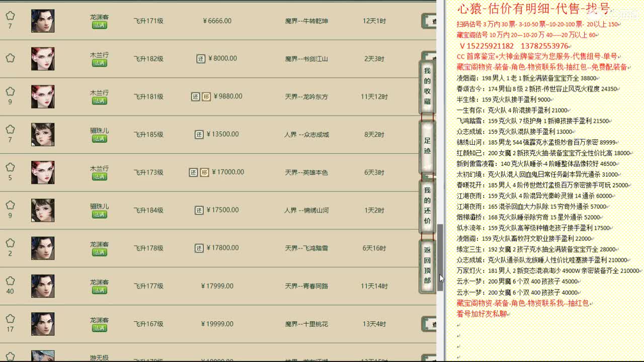Click server name 天界--龙吟东方

pos(306,97)
